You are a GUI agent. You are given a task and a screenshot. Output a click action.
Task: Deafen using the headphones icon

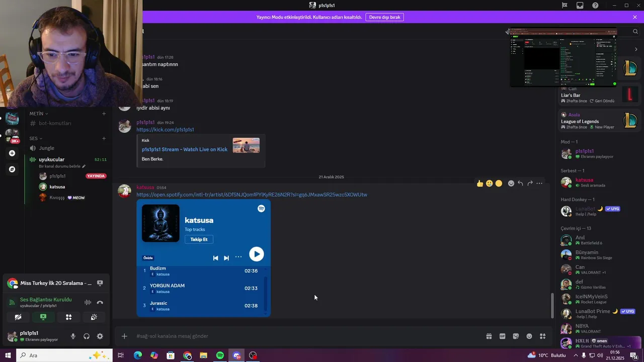point(87,336)
